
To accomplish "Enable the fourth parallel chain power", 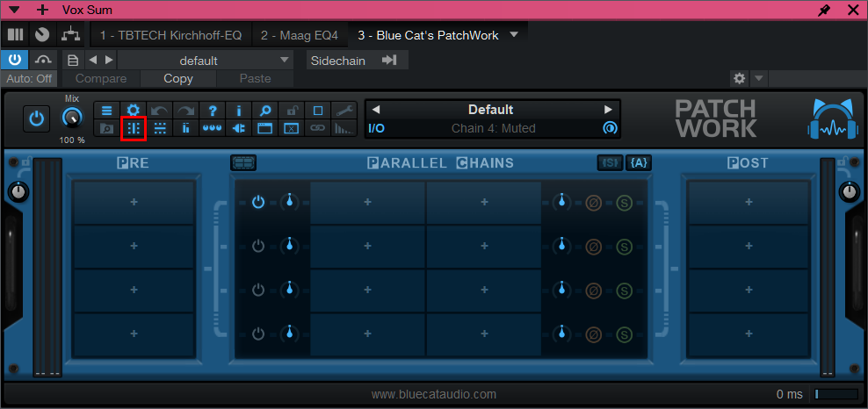I will point(258,334).
